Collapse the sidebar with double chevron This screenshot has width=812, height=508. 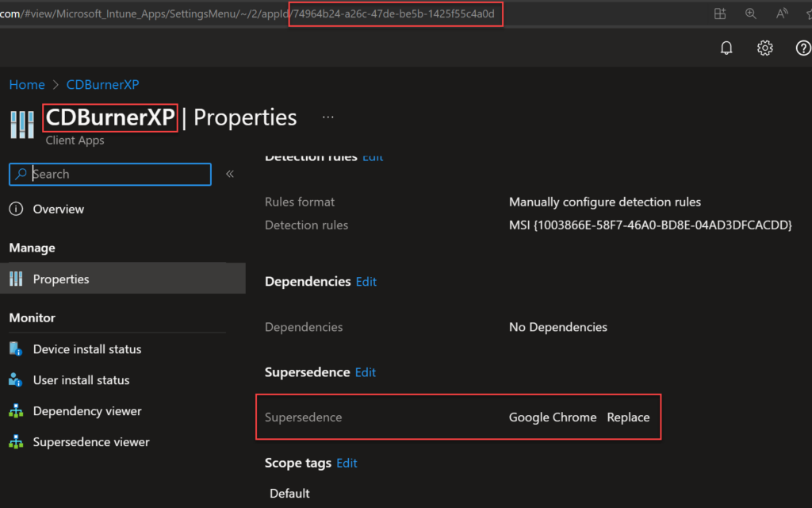[x=230, y=174]
